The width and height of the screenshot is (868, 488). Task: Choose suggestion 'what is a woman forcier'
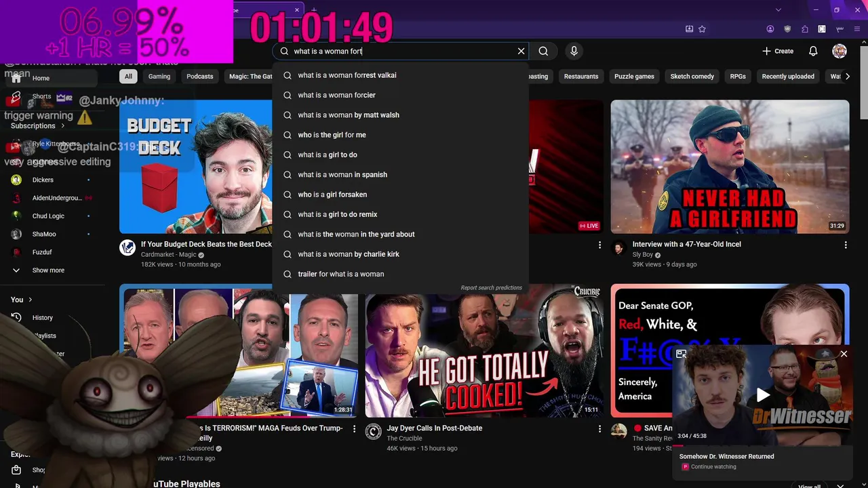(x=400, y=95)
